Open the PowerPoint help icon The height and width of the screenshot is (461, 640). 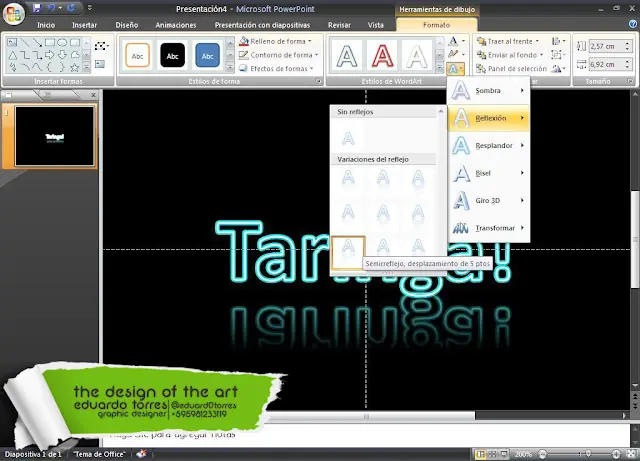click(x=633, y=24)
